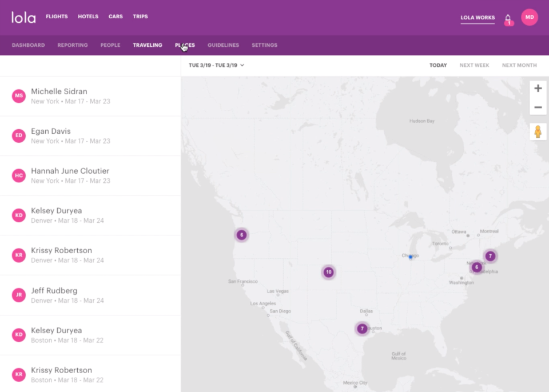Zoom in on the map
Screen dimensions: 549x392
538,88
